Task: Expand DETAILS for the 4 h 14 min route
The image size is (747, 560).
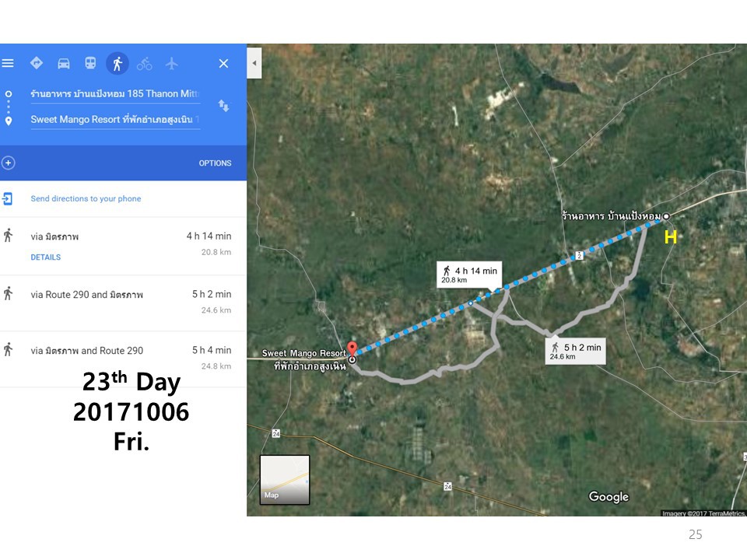Action: pos(45,257)
